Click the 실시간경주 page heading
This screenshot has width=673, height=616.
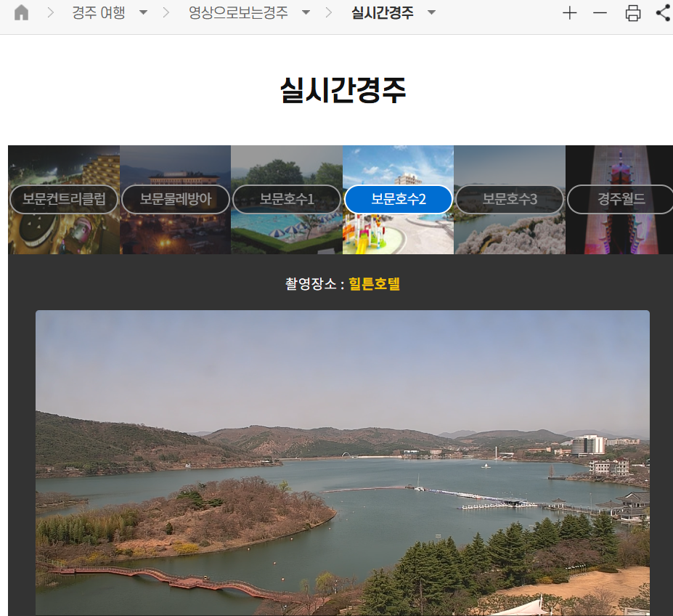click(343, 90)
